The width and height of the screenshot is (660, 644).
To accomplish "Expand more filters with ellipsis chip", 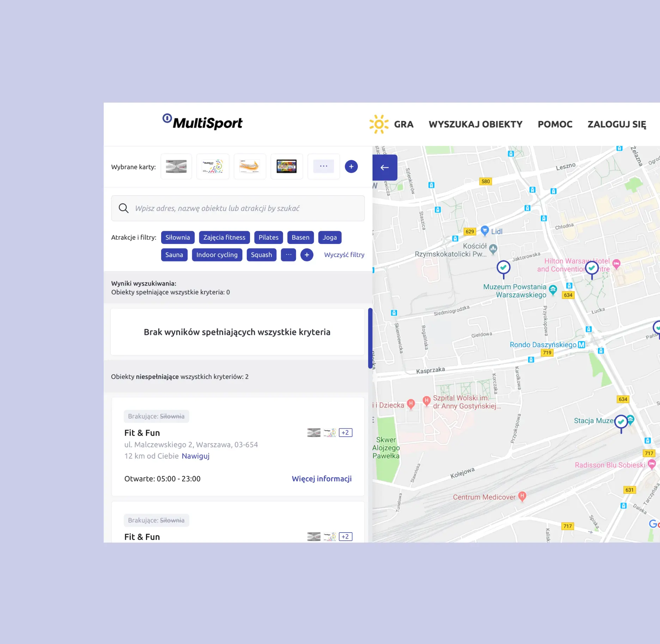I will (288, 255).
